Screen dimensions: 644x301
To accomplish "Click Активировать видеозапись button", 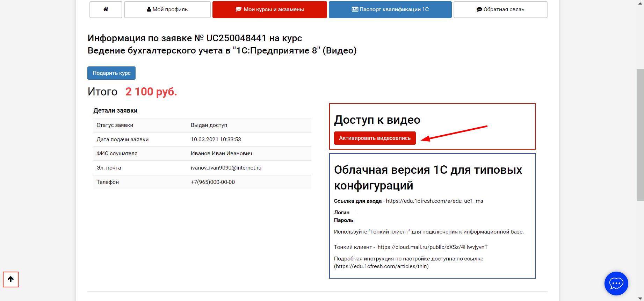I will 375,138.
